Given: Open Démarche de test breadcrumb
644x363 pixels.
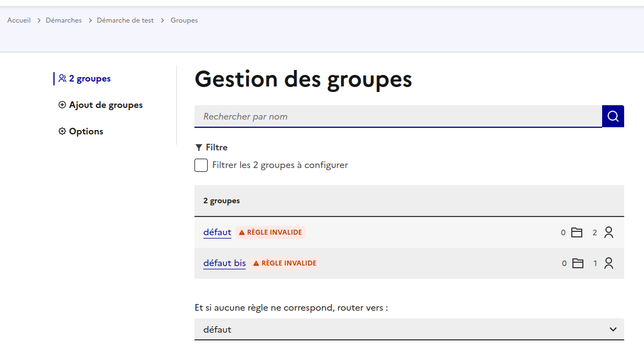Looking at the screenshot, I should (125, 20).
